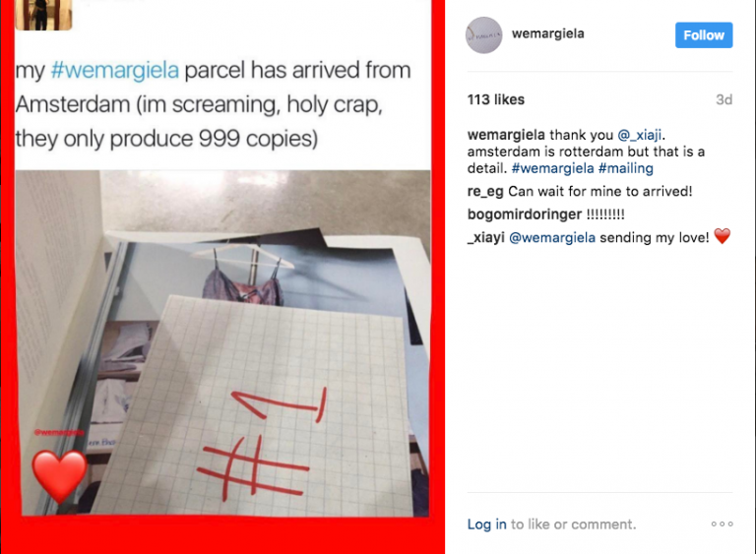The height and width of the screenshot is (554, 756).
Task: Click the tweet author avatar thumbnail
Action: click(x=43, y=15)
